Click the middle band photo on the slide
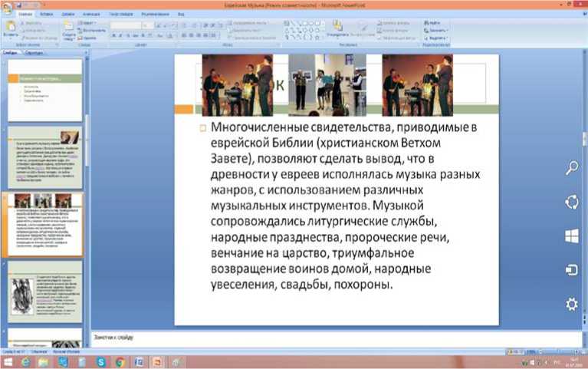 327,85
